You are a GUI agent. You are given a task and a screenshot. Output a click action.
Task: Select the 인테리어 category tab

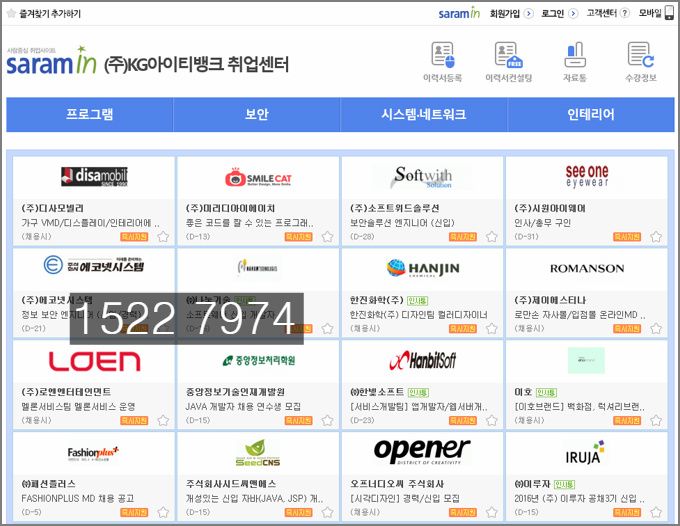tap(591, 114)
